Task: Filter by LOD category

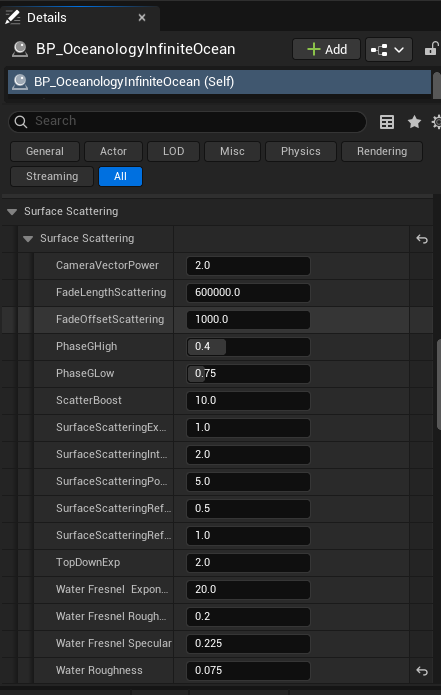Action: pyautogui.click(x=173, y=151)
